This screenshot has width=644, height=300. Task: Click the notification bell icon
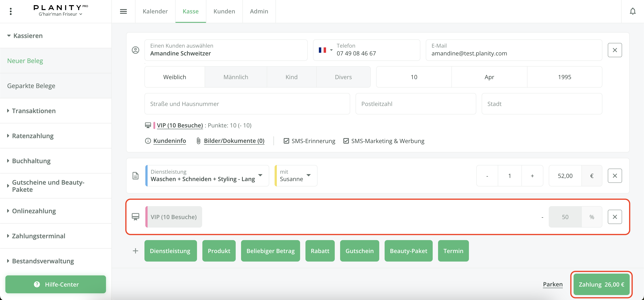(633, 11)
